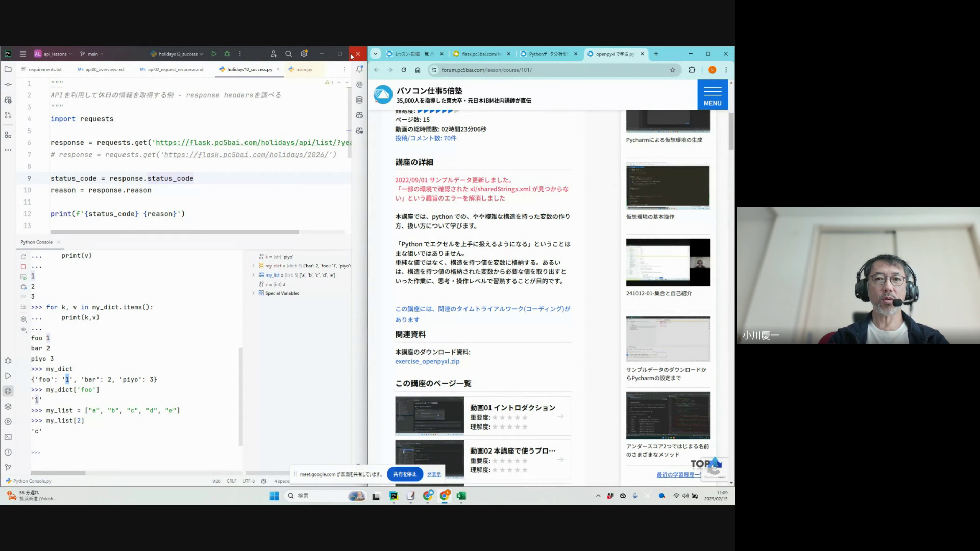Screen dimensions: 980x551
Task: Click the exercise_openpyxl.zip download link
Action: coord(427,361)
